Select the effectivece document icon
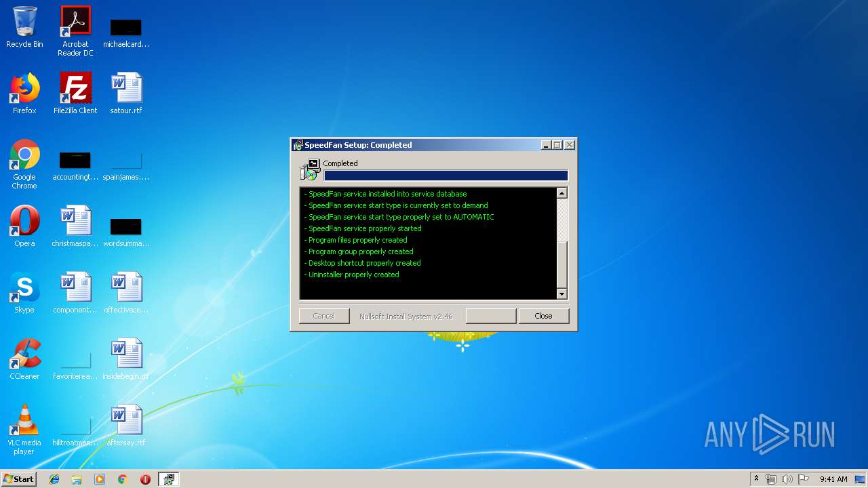 (126, 293)
